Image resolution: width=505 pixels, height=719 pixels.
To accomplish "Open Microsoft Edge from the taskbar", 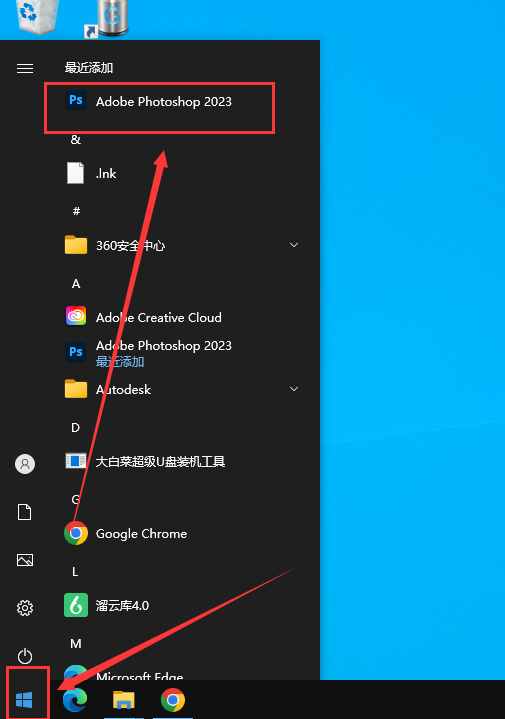I will tap(75, 699).
